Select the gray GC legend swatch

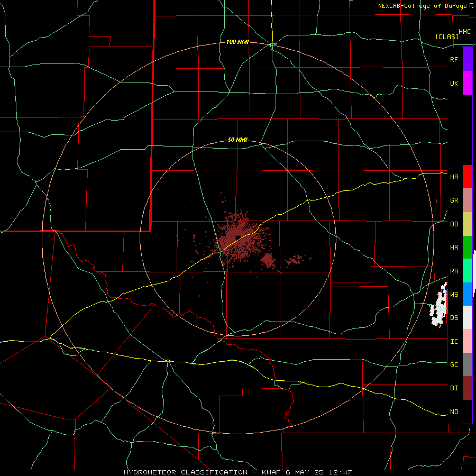pyautogui.click(x=467, y=364)
